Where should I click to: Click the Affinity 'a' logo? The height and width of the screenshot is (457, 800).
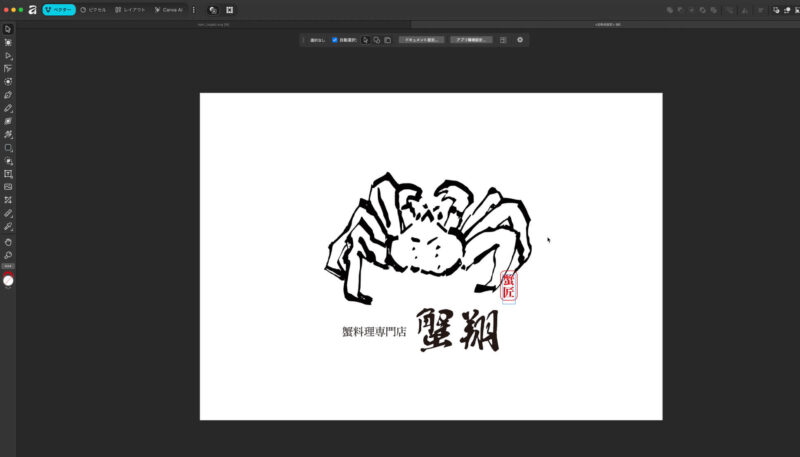pos(33,10)
